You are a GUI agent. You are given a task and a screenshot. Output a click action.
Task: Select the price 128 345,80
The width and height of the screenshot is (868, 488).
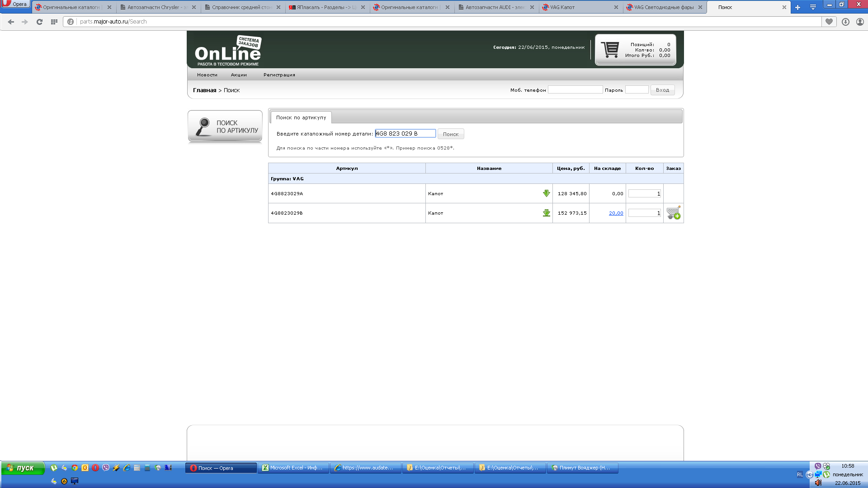[x=572, y=194]
